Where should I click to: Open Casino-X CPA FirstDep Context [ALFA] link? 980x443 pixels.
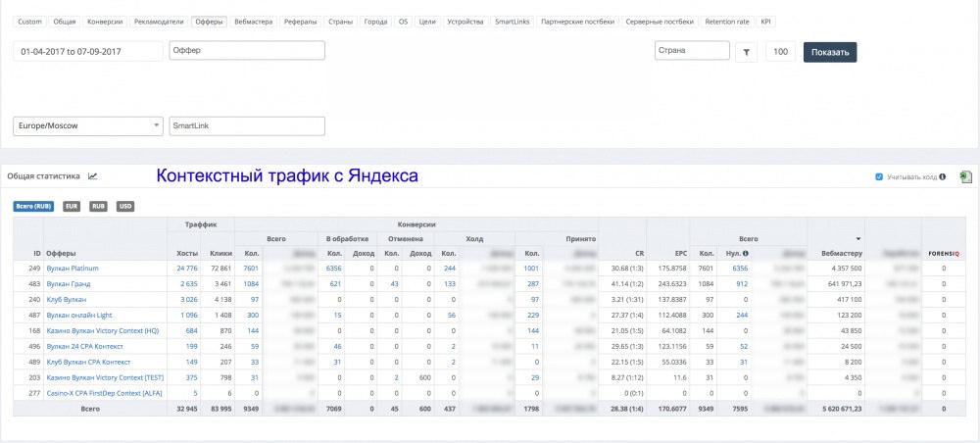pyautogui.click(x=105, y=393)
